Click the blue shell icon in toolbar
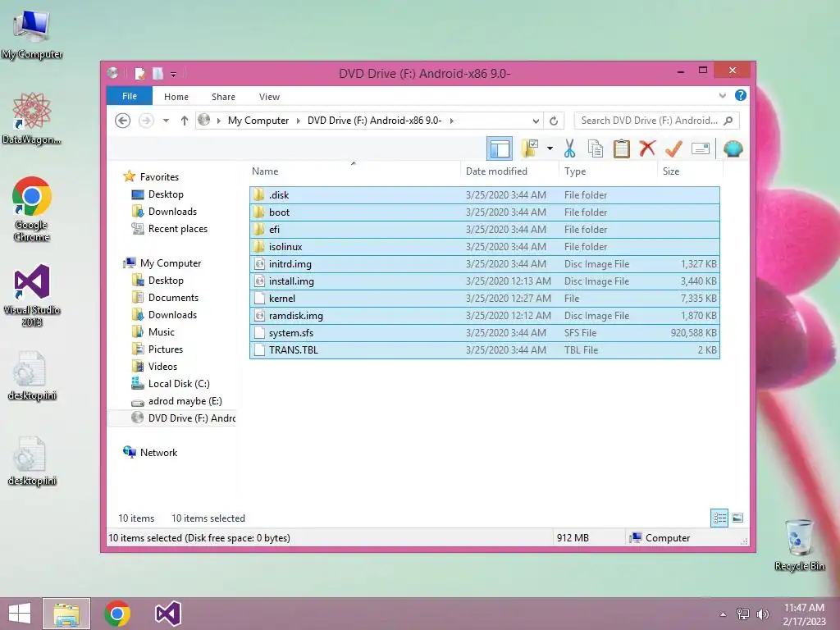The height and width of the screenshot is (630, 840). (x=733, y=148)
